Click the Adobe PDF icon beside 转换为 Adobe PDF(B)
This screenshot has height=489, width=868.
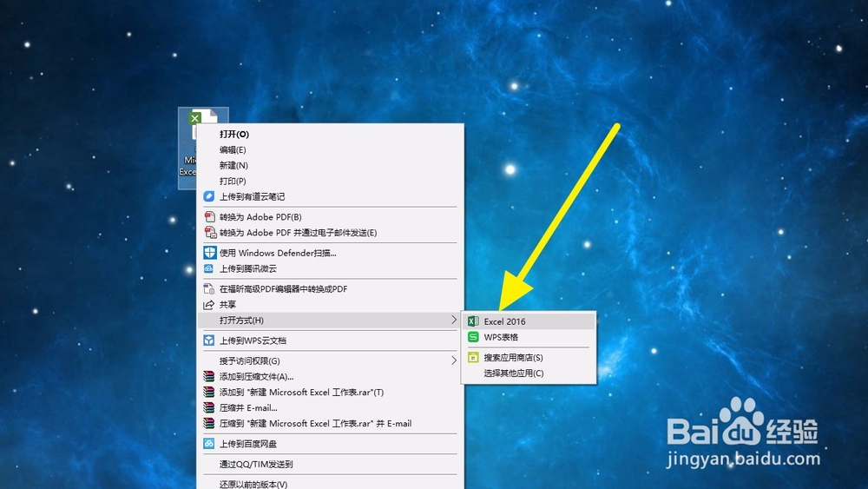pyautogui.click(x=209, y=216)
